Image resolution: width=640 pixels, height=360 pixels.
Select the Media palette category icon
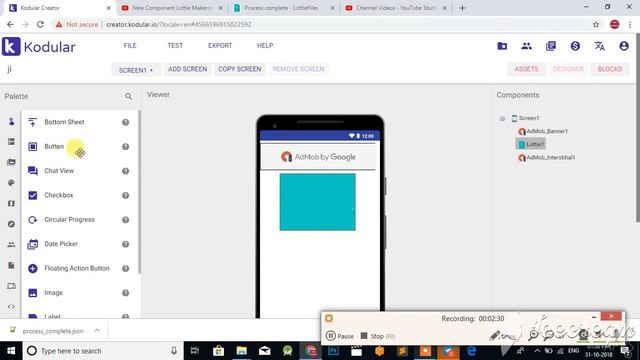pos(11,162)
